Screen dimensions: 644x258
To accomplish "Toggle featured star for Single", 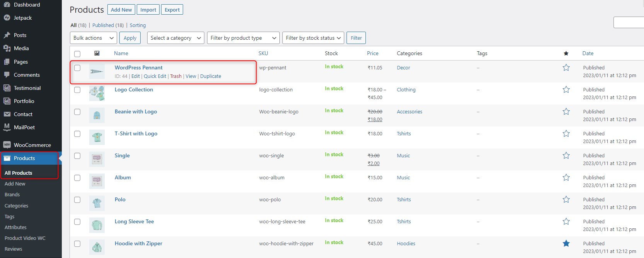I will pyautogui.click(x=566, y=155).
